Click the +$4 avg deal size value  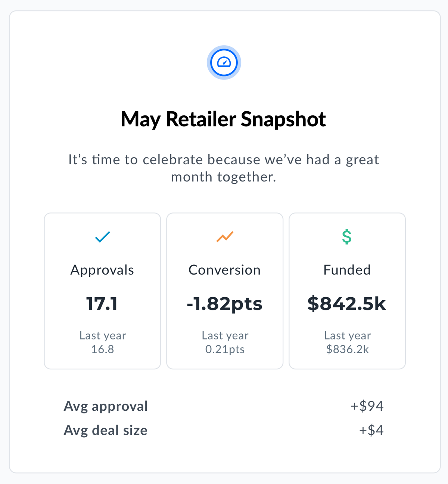tap(371, 430)
